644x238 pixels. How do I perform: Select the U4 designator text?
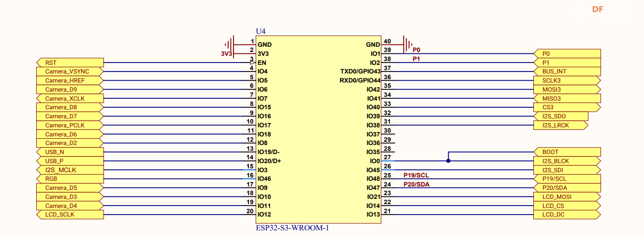click(260, 31)
